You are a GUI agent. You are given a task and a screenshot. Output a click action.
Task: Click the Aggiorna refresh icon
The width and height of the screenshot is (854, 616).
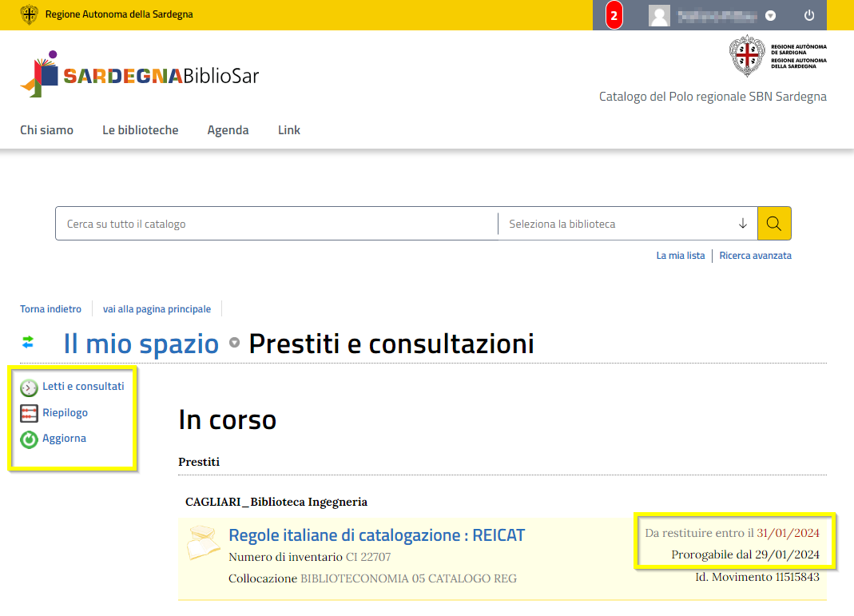tap(29, 439)
